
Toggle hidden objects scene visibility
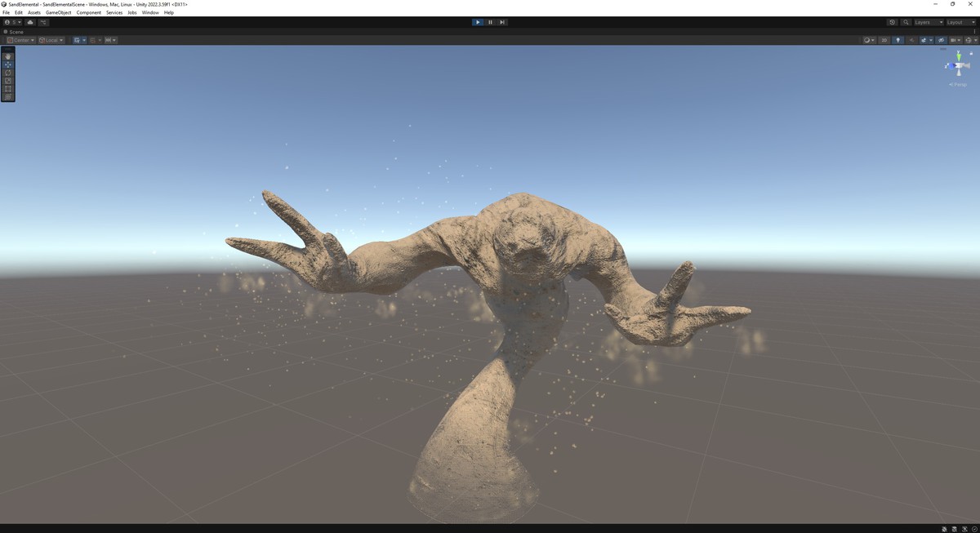[x=941, y=40]
